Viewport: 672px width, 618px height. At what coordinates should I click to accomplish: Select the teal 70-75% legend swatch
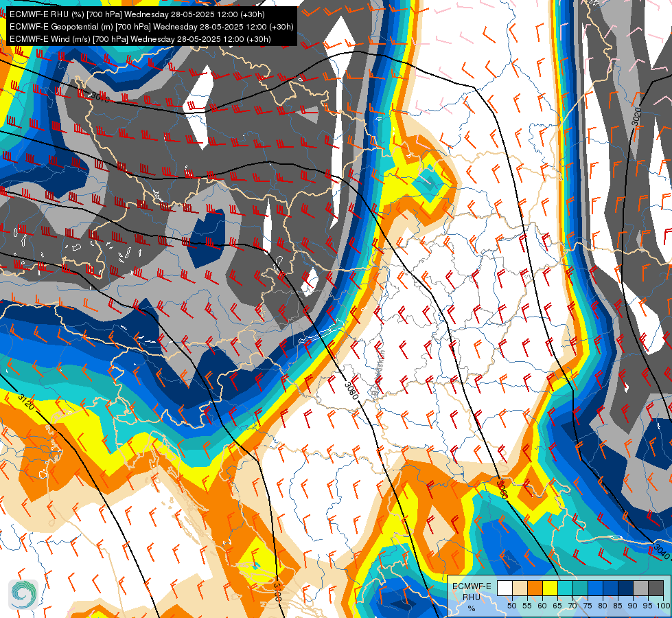point(580,588)
